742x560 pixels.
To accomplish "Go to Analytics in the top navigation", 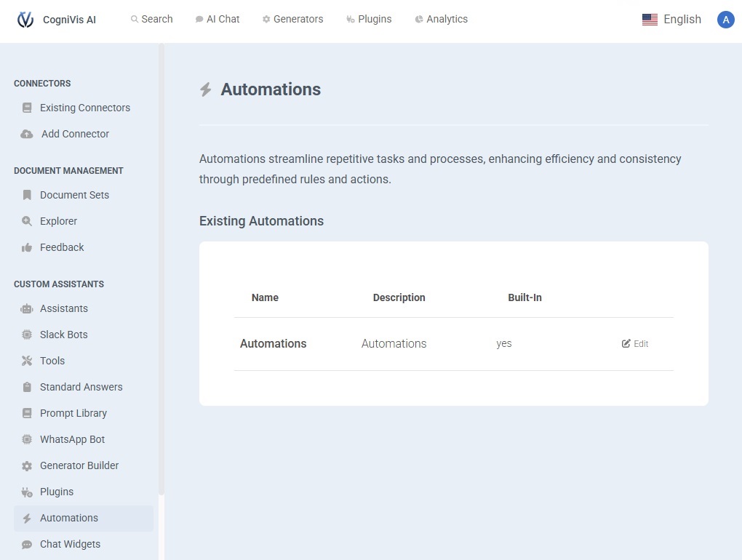I will pos(441,19).
